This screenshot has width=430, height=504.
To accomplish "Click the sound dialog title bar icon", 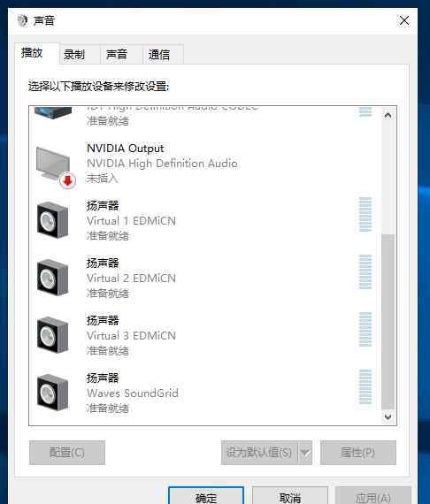I will click(22, 21).
